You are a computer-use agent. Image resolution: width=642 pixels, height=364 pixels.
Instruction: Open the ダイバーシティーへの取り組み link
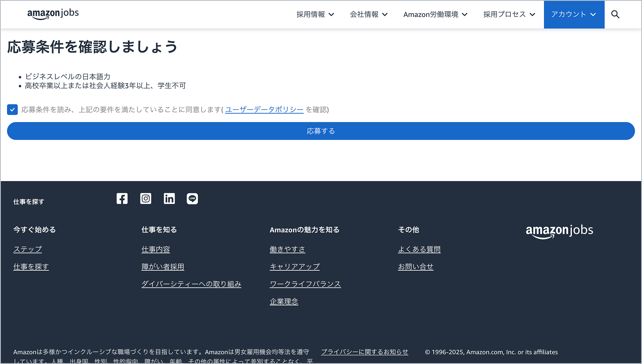coord(191,284)
